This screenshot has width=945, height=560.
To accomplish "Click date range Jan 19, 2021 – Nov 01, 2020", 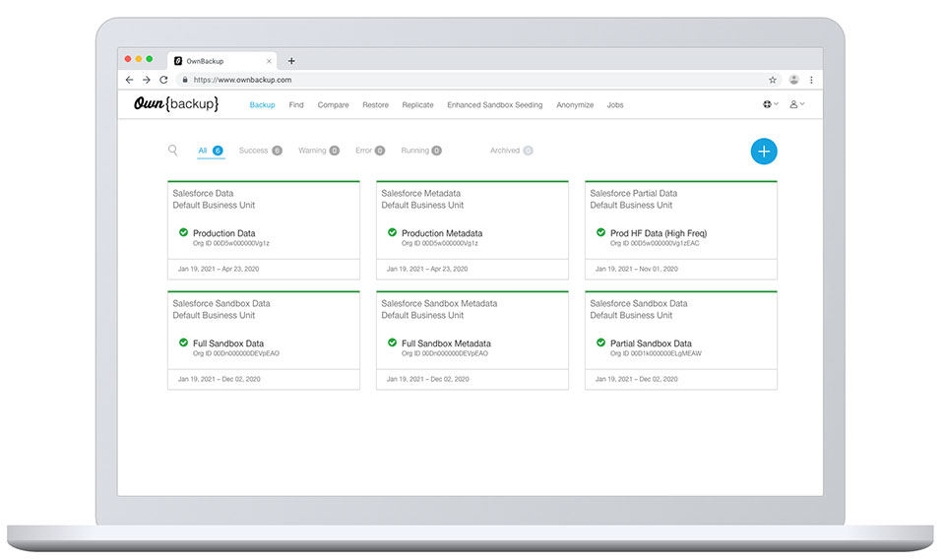I will (x=637, y=269).
